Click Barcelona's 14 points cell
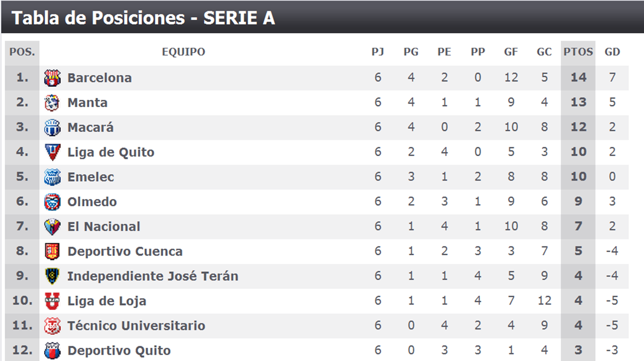 click(x=578, y=78)
